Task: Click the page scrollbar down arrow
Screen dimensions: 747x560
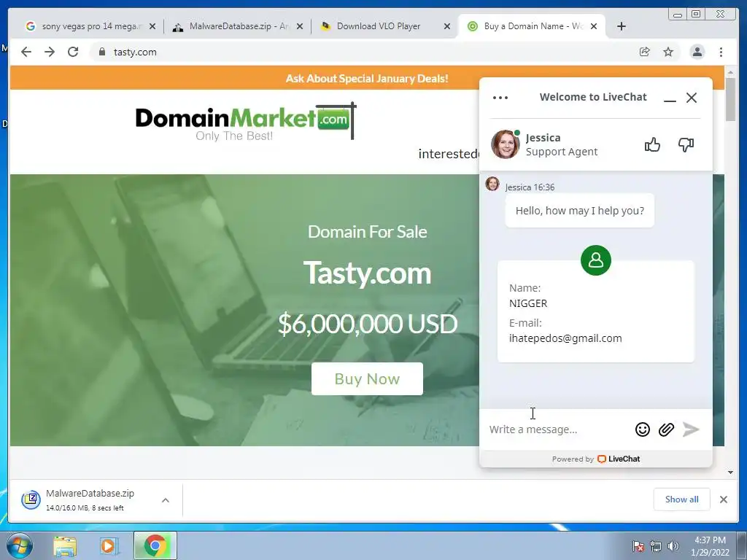Action: coord(730,472)
